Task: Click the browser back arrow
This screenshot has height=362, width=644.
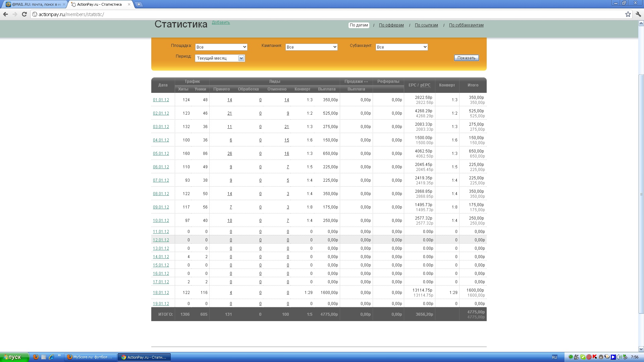Action: (5, 14)
